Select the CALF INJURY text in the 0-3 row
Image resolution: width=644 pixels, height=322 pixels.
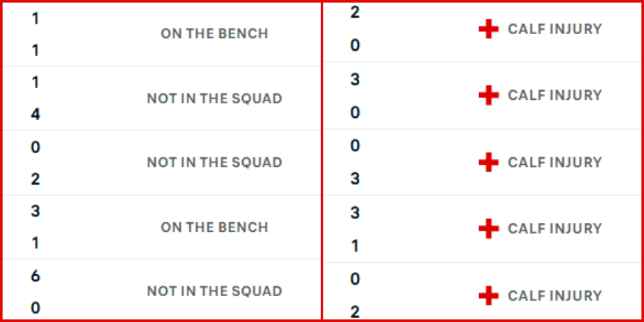[x=554, y=162]
